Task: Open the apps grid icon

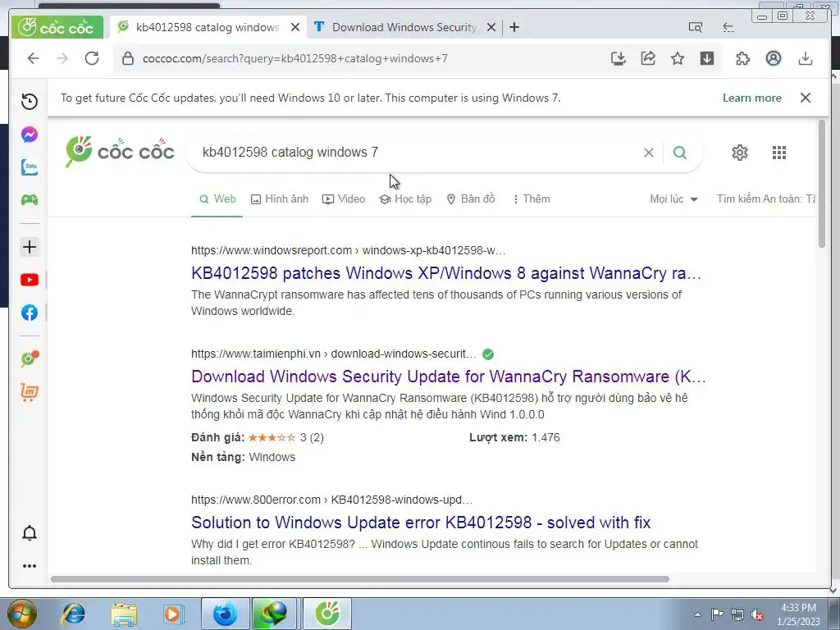Action: tap(779, 153)
